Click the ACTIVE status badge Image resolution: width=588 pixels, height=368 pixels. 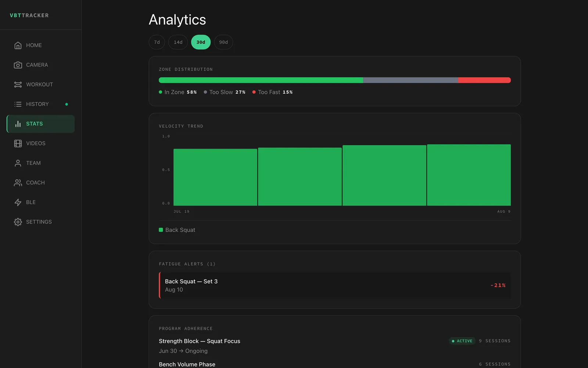coord(462,341)
